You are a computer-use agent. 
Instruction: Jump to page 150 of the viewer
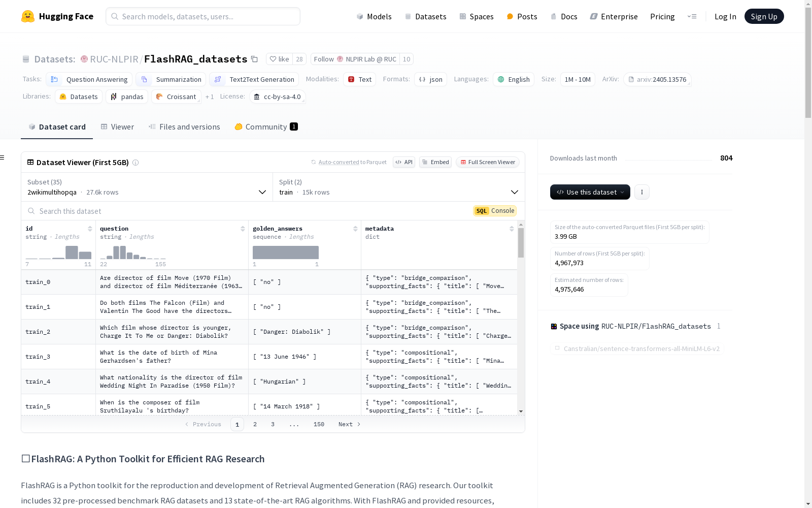point(319,424)
